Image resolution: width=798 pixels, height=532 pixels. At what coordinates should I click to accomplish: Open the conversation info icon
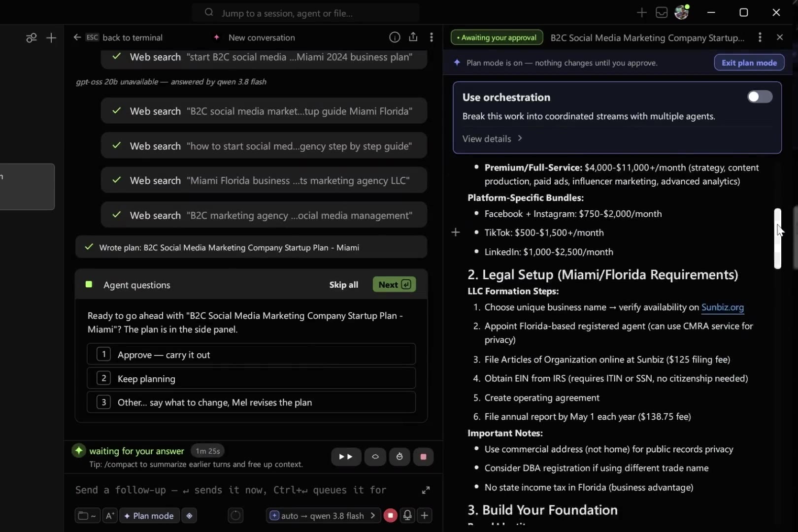[395, 37]
